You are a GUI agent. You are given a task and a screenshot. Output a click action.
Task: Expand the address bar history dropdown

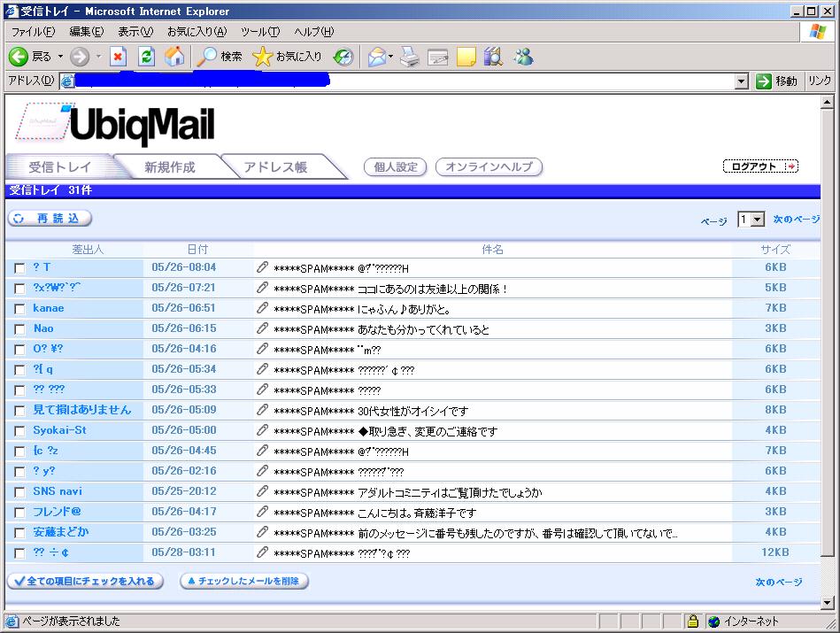pyautogui.click(x=742, y=81)
